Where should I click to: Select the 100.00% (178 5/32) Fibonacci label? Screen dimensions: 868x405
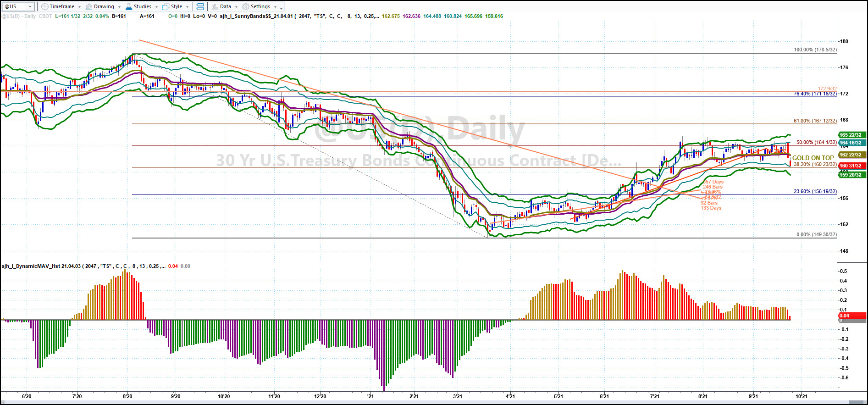(x=815, y=50)
